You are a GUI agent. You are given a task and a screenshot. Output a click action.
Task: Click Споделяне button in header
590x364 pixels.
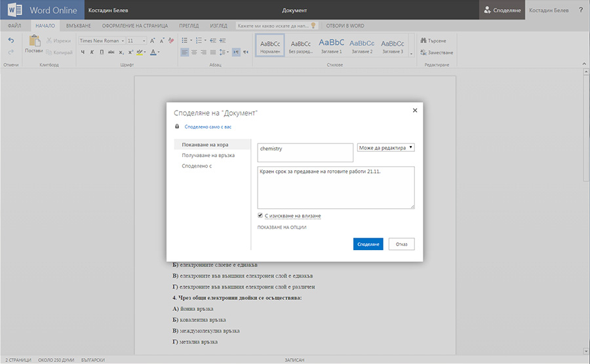tap(502, 10)
